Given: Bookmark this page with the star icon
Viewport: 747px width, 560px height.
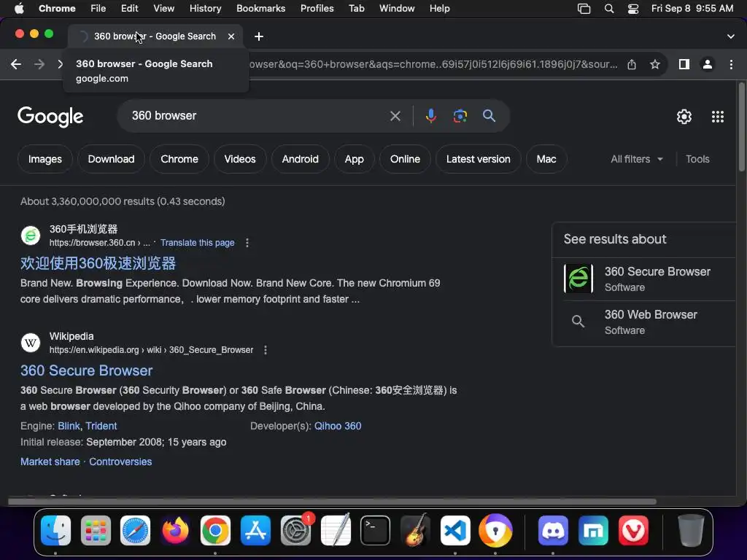Looking at the screenshot, I should click(655, 64).
